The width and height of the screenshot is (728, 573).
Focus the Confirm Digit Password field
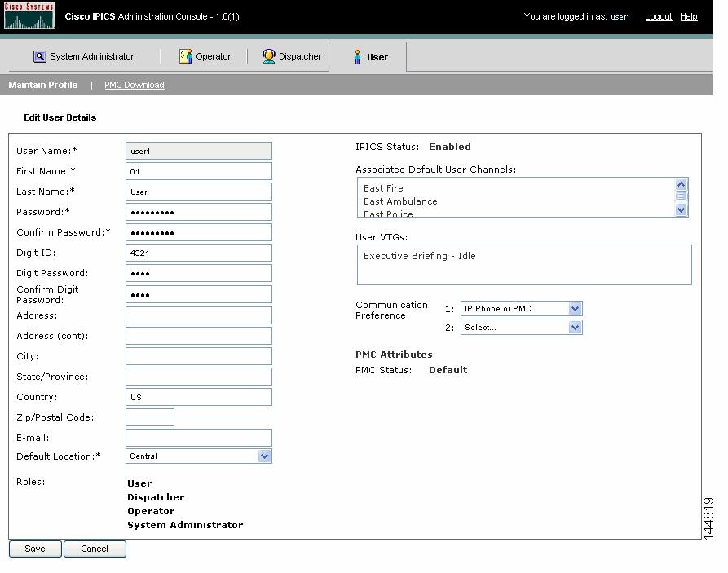(x=199, y=294)
